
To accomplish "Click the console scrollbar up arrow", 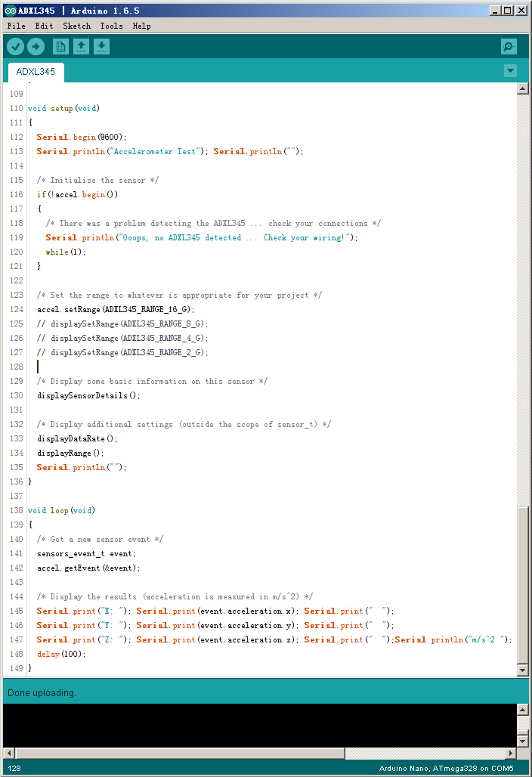I will (x=522, y=710).
